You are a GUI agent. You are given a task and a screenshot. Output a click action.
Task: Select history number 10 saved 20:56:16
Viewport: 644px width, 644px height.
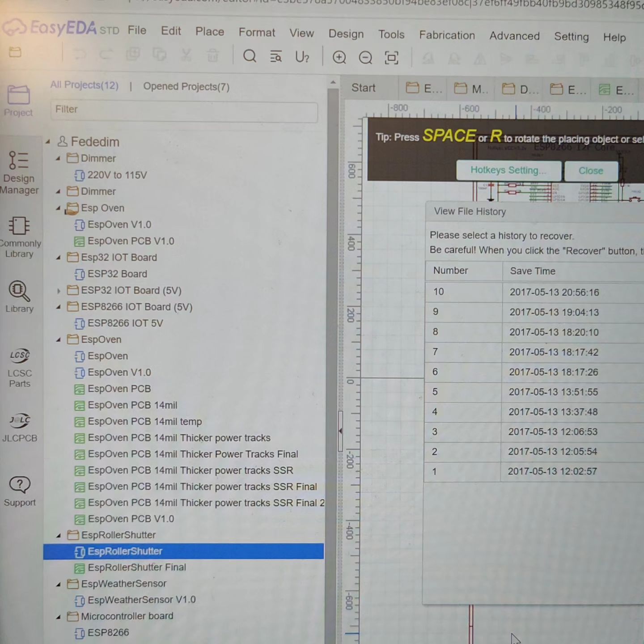(x=534, y=292)
